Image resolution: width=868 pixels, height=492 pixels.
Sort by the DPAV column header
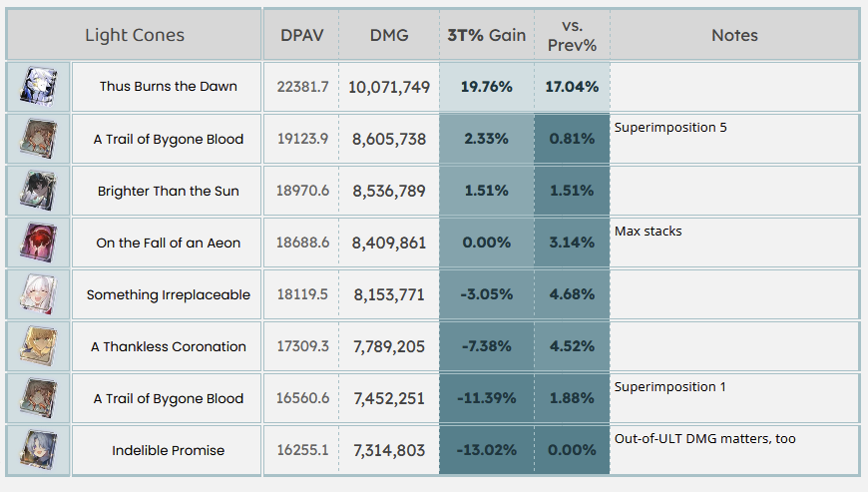(x=301, y=35)
